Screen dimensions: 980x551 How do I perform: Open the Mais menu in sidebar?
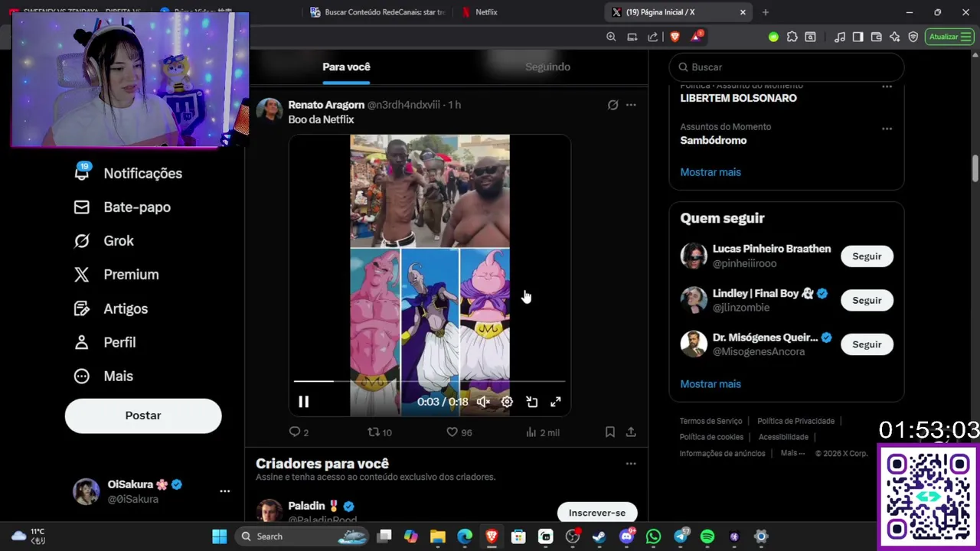(103, 377)
